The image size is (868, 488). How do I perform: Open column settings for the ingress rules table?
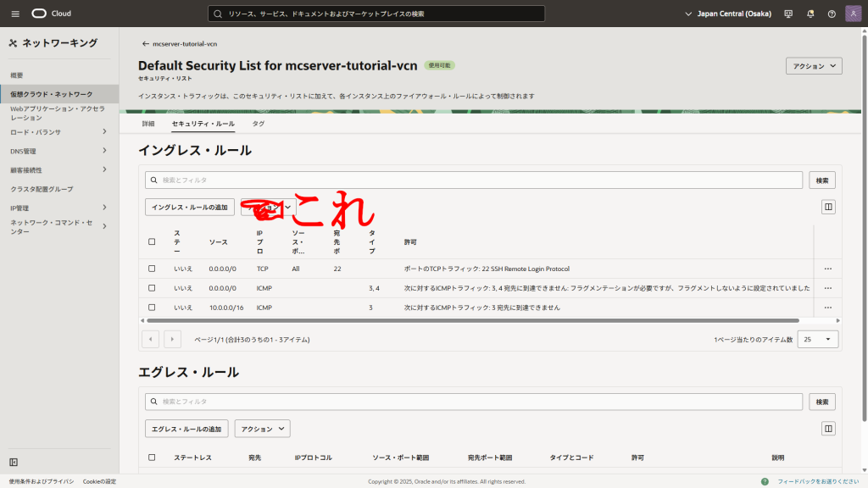pos(828,207)
